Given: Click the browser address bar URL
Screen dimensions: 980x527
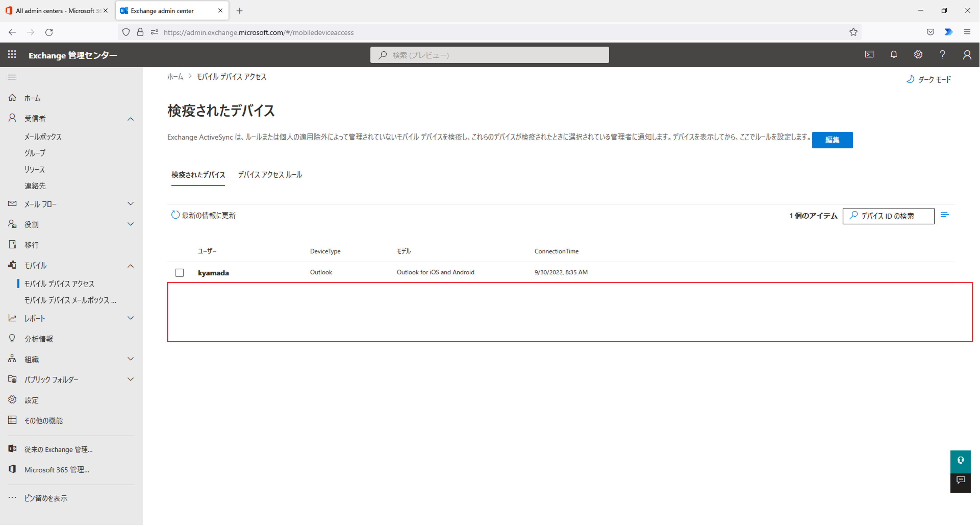Looking at the screenshot, I should click(x=259, y=32).
